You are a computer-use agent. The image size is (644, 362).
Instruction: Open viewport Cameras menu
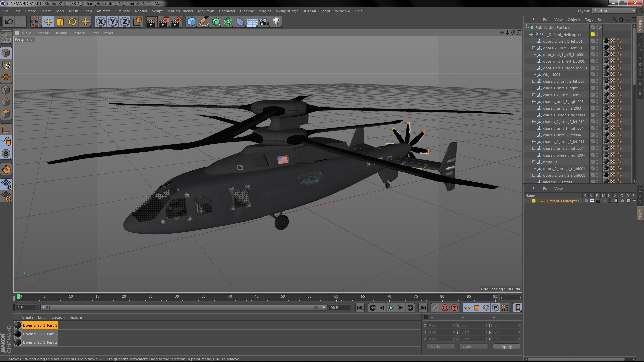coord(42,33)
